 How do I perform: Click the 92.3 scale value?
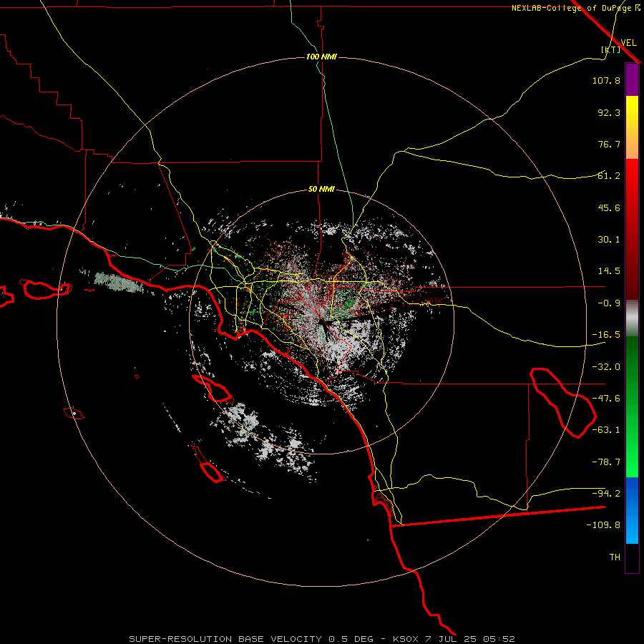609,112
